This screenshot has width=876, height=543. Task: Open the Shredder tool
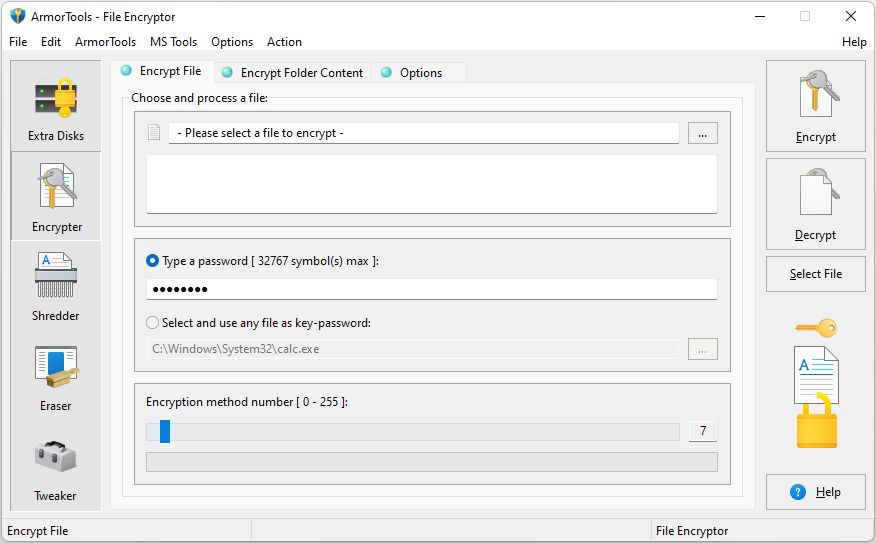tap(56, 286)
